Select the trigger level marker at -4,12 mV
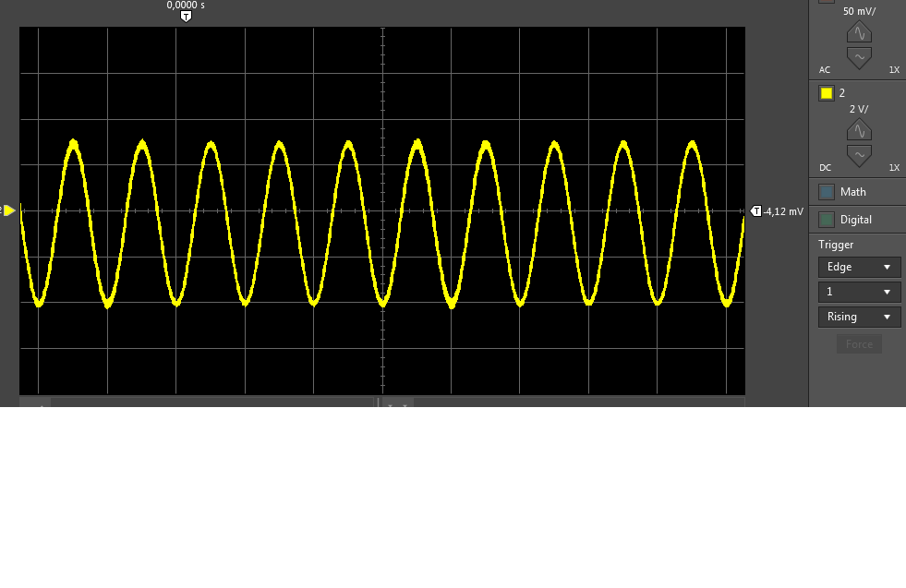The image size is (906, 588). pyautogui.click(x=755, y=211)
